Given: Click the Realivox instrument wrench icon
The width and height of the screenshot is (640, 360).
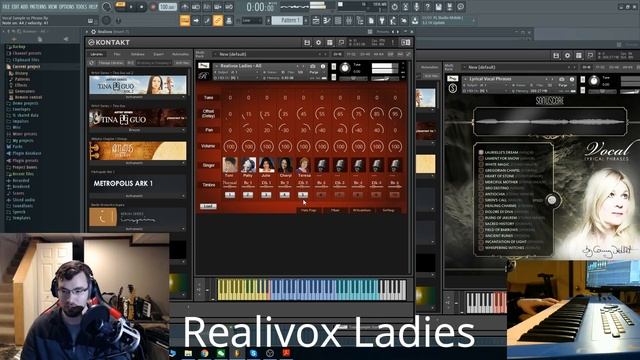Looking at the screenshot, I should click(203, 66).
